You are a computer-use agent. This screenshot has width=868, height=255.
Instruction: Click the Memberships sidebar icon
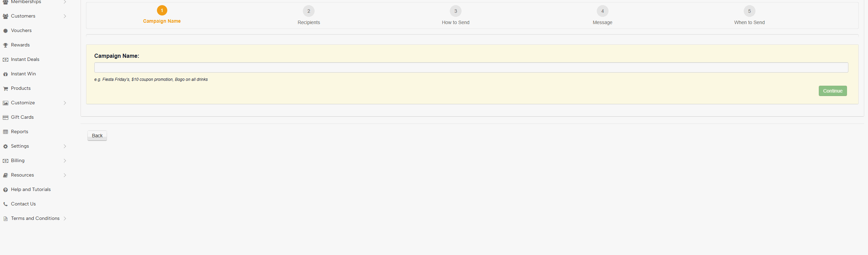[x=6, y=2]
